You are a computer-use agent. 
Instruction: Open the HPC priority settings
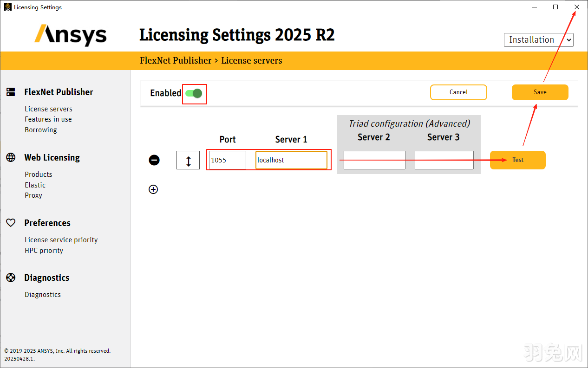44,250
